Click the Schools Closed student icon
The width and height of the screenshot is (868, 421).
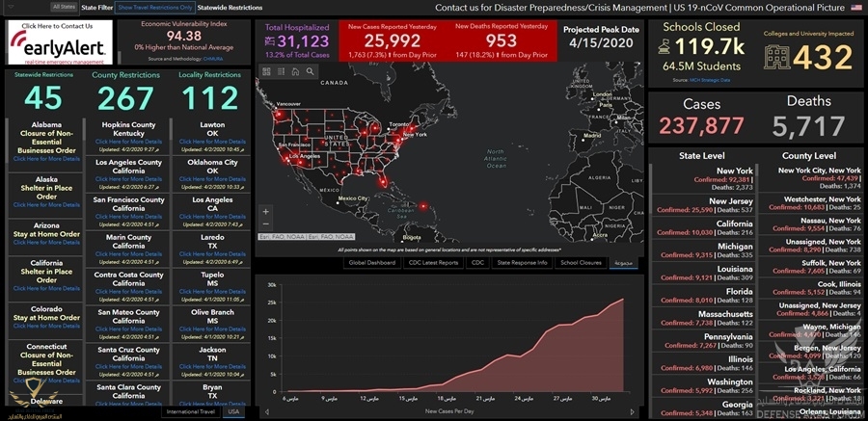(x=664, y=48)
